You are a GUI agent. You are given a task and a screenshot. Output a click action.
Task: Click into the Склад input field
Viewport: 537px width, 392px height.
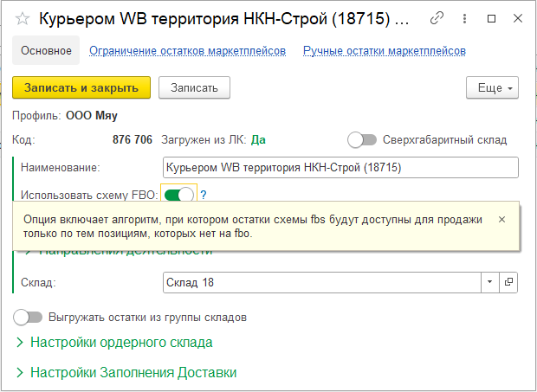coord(322,282)
